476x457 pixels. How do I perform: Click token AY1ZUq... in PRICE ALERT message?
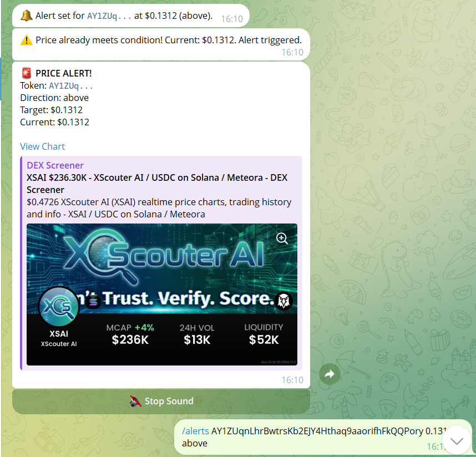[x=70, y=86]
